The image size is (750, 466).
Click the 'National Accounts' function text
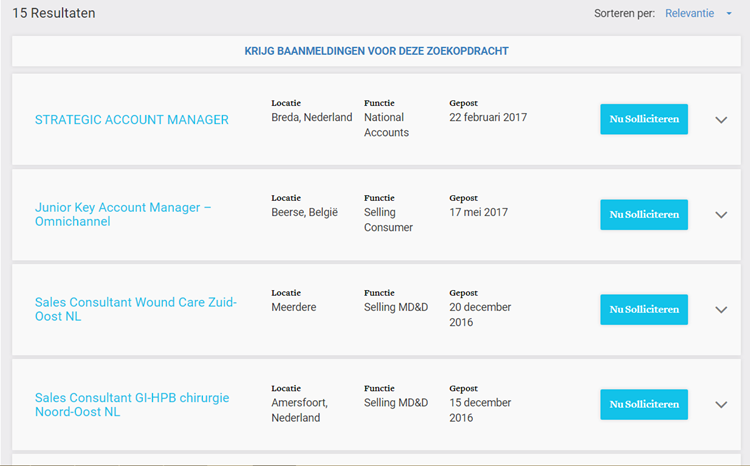tap(386, 125)
